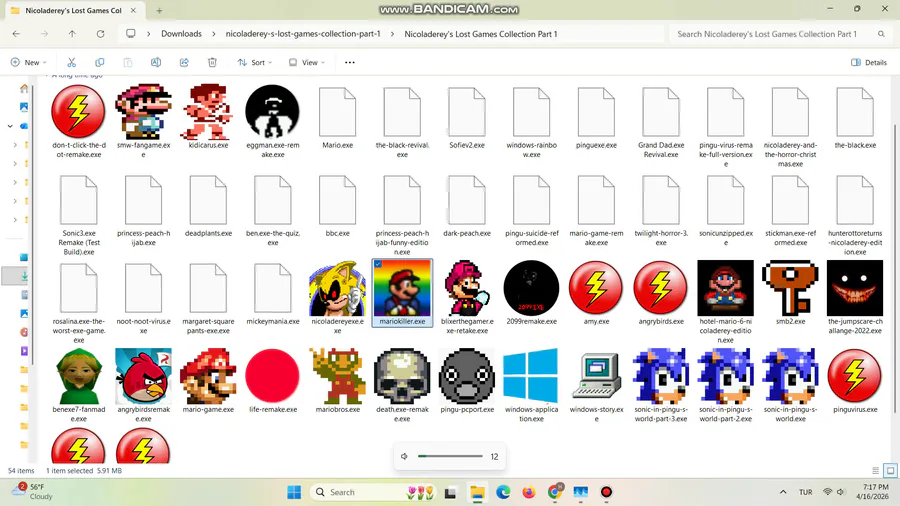This screenshot has height=506, width=900.
Task: Click nicoladerey-s-lost-games-collection-part-1 breadcrumb
Action: [303, 34]
